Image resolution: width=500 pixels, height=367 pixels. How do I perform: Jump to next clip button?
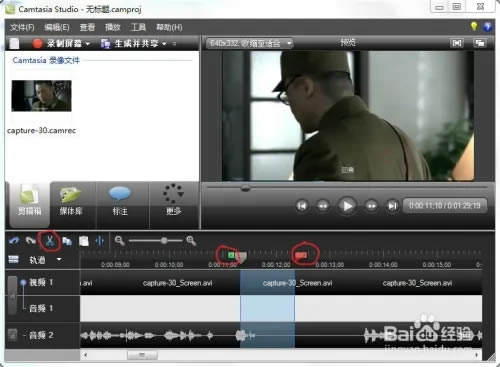coord(392,206)
